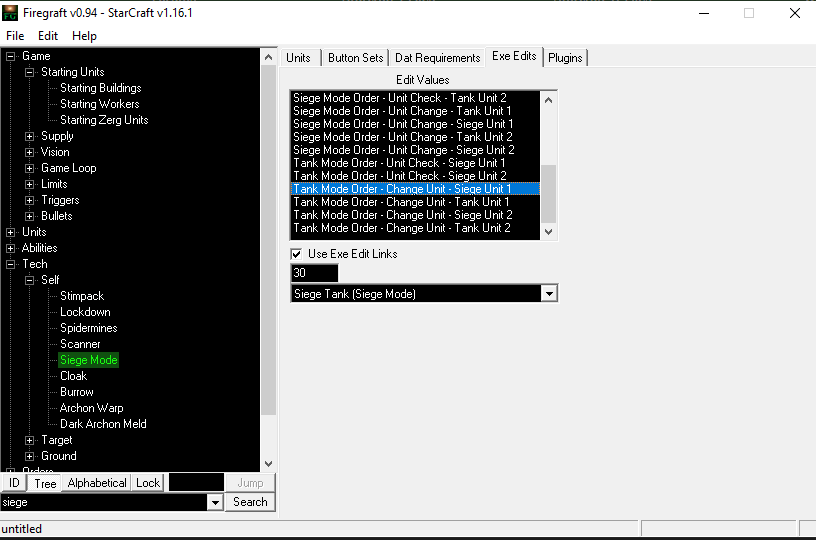
Task: Select the Tree view button
Action: pos(45,483)
